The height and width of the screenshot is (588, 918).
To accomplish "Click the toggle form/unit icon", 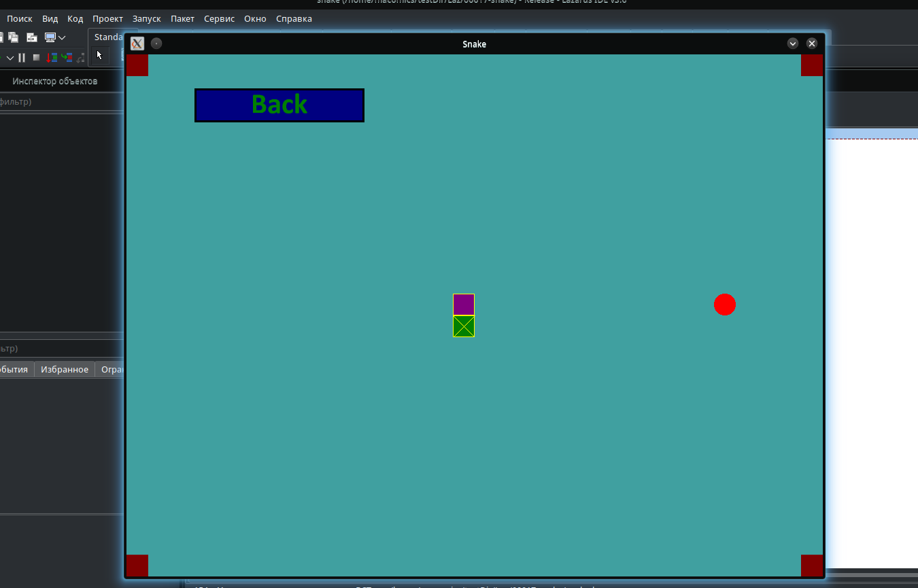I will pyautogui.click(x=31, y=37).
